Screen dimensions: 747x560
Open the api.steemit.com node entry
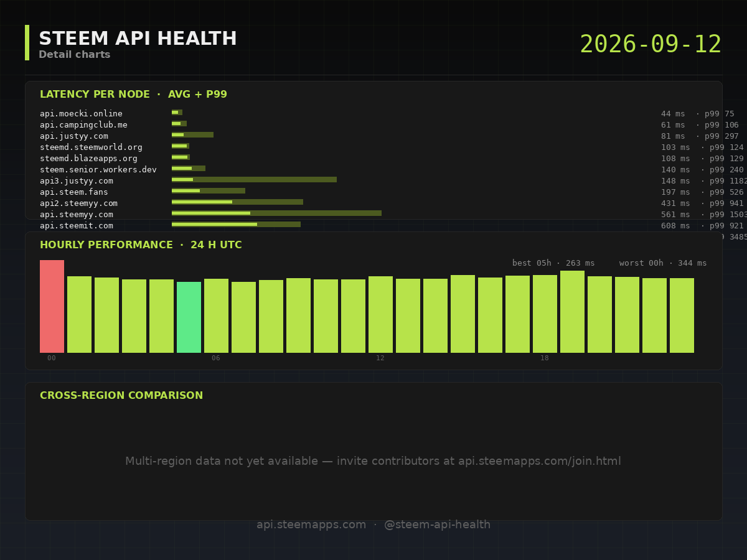coord(392,226)
